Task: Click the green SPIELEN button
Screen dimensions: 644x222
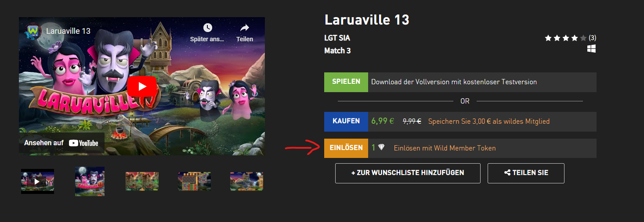Action: tap(346, 82)
